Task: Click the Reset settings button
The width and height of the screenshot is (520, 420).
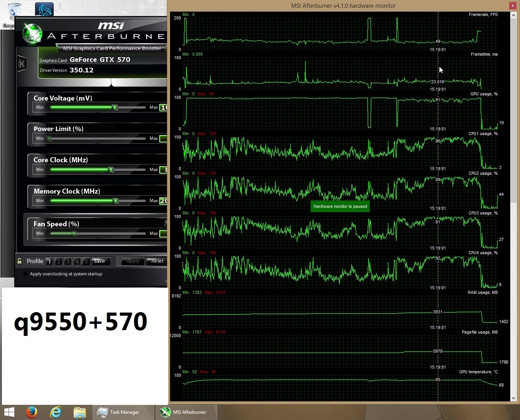Action: 157,261
